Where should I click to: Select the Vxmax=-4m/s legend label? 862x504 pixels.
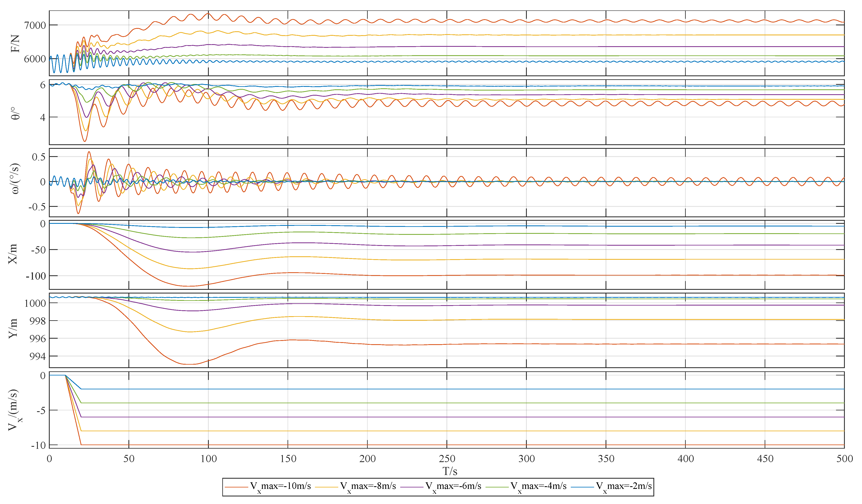point(538,487)
